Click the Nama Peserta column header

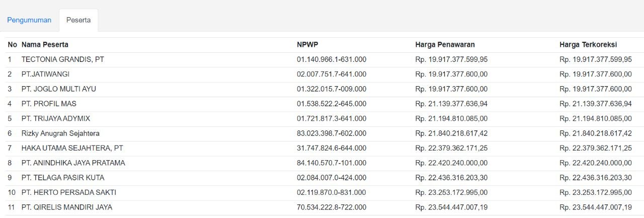pos(45,45)
